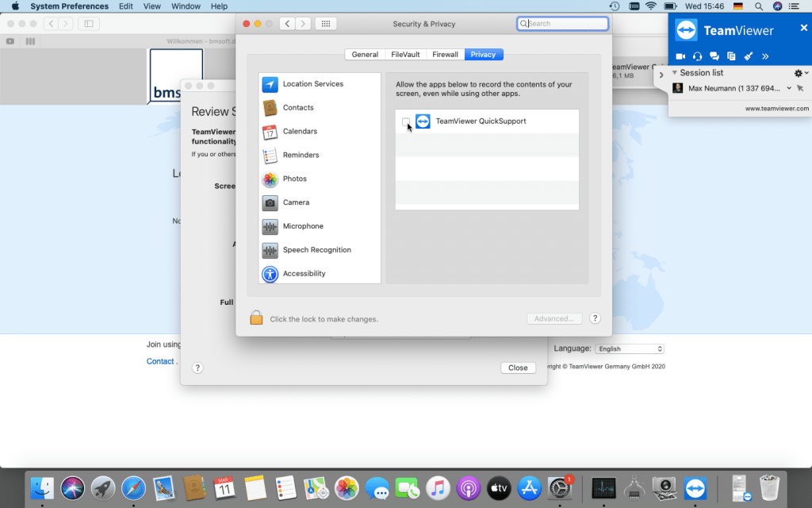The height and width of the screenshot is (508, 812).
Task: Switch to the Firewall tab
Action: click(445, 55)
